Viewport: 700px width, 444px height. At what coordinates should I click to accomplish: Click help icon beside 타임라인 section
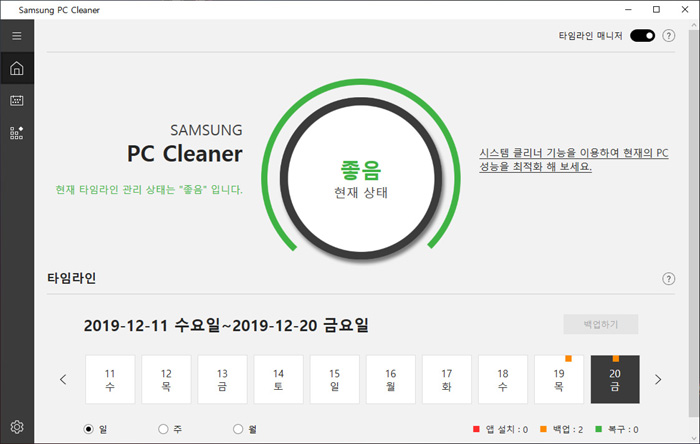(x=668, y=279)
